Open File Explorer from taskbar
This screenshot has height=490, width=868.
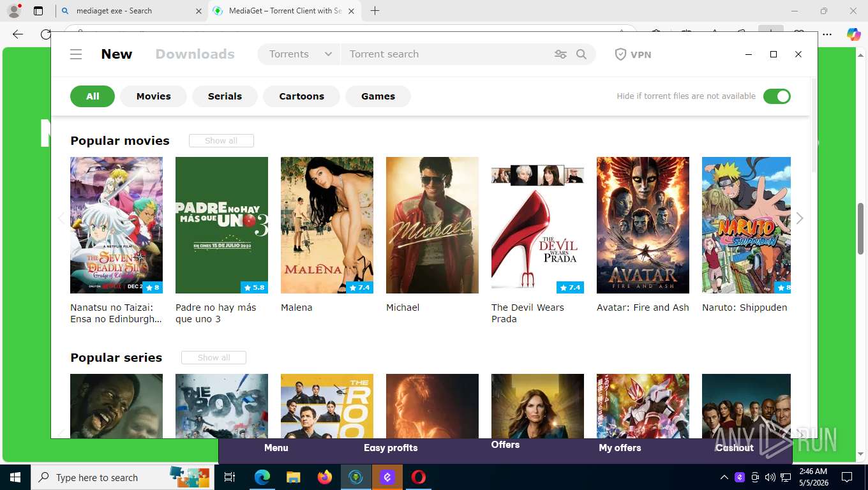pyautogui.click(x=293, y=477)
